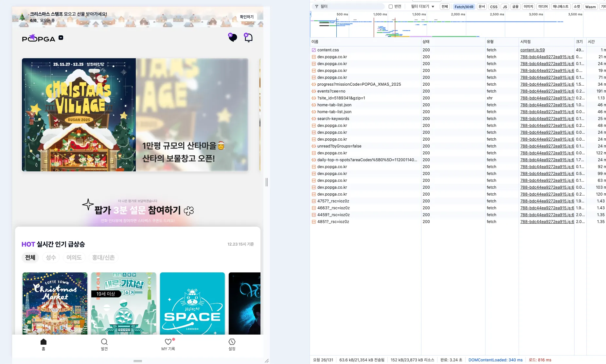Select the 홈 home icon in bottom navigation

[44, 342]
